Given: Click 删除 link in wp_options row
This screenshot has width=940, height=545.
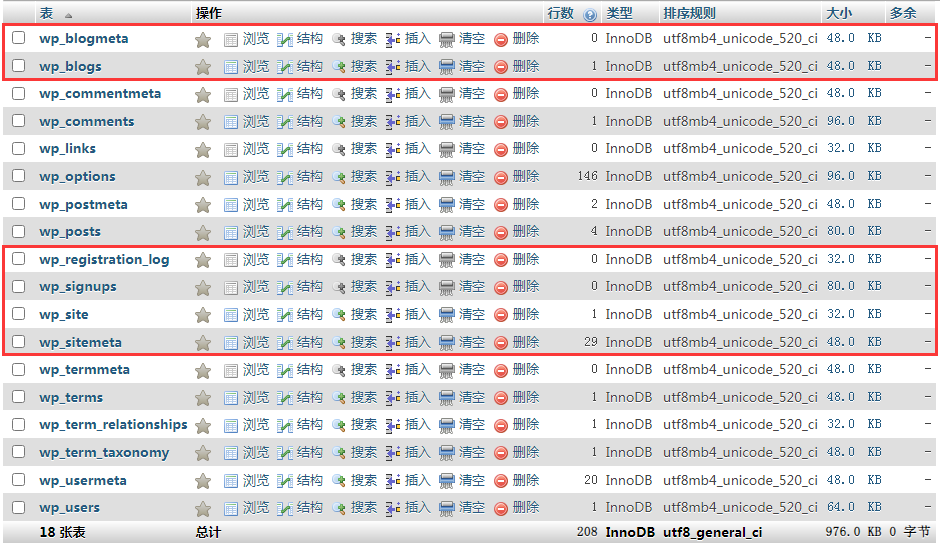Looking at the screenshot, I should (x=526, y=176).
